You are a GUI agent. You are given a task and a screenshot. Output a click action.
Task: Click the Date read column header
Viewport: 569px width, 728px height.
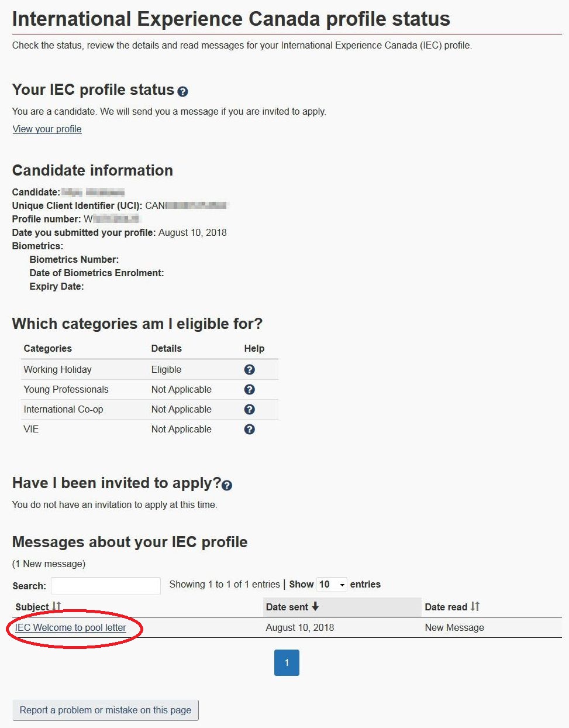pyautogui.click(x=446, y=607)
